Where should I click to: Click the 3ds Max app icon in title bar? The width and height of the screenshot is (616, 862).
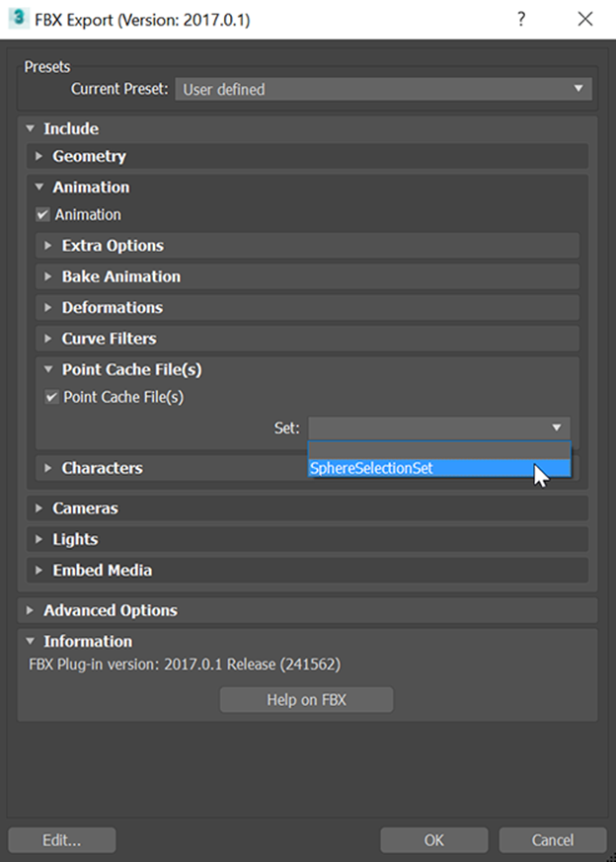pos(19,18)
